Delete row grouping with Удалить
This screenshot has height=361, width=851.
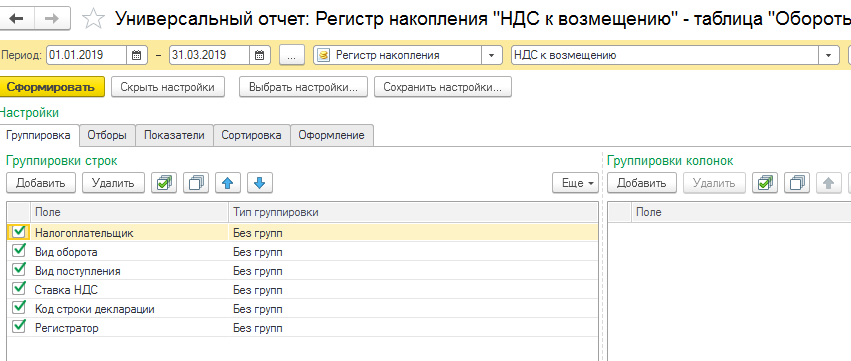113,183
